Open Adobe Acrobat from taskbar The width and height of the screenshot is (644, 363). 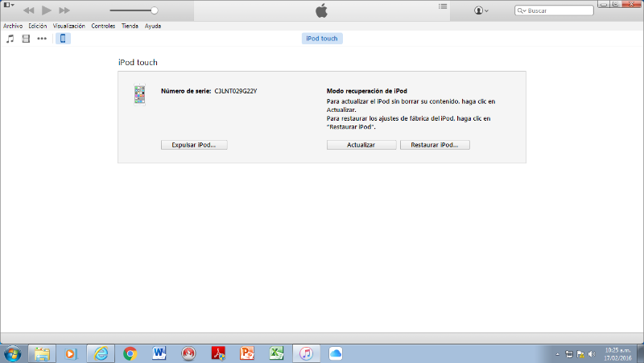pyautogui.click(x=218, y=353)
